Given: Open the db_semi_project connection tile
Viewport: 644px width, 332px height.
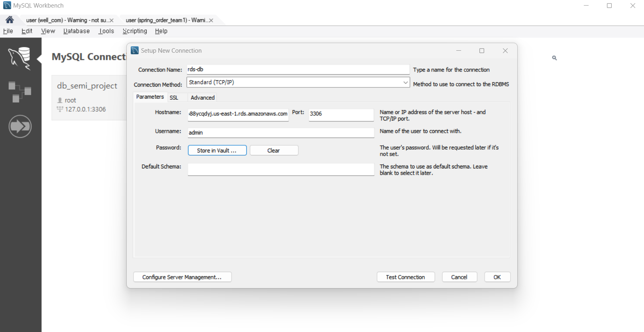Looking at the screenshot, I should pyautogui.click(x=89, y=97).
